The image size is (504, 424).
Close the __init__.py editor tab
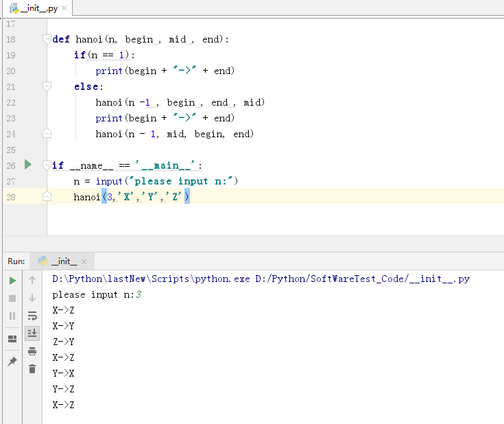(x=64, y=9)
